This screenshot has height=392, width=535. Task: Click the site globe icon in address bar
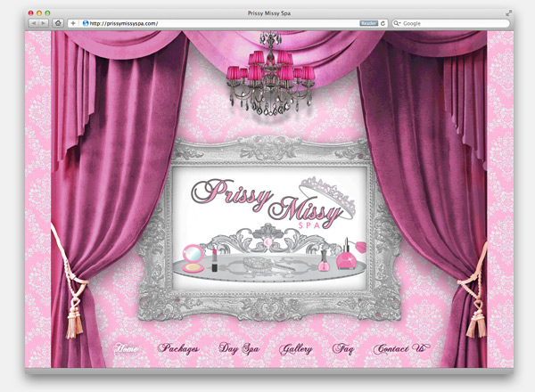[86, 23]
